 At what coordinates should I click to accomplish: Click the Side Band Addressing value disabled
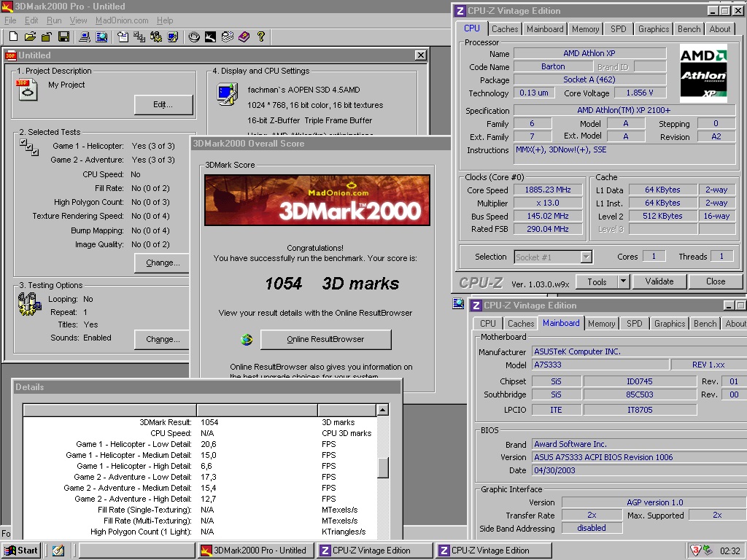592,528
